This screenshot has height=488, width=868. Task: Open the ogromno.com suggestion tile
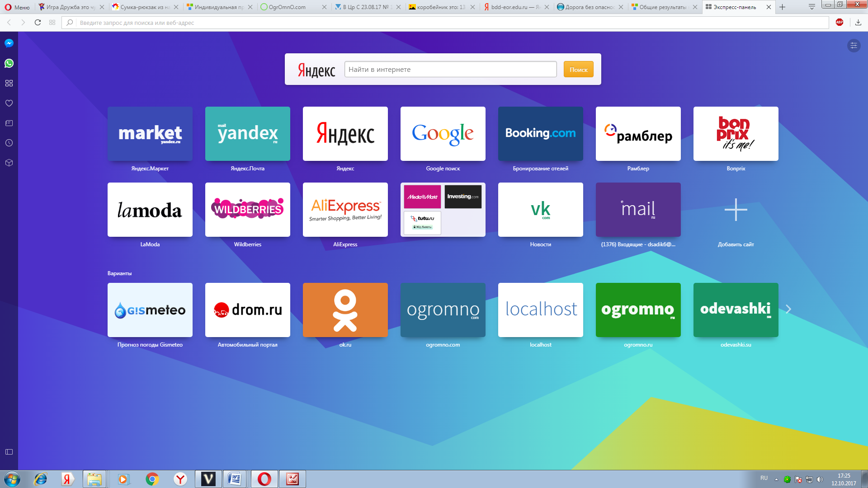(443, 310)
